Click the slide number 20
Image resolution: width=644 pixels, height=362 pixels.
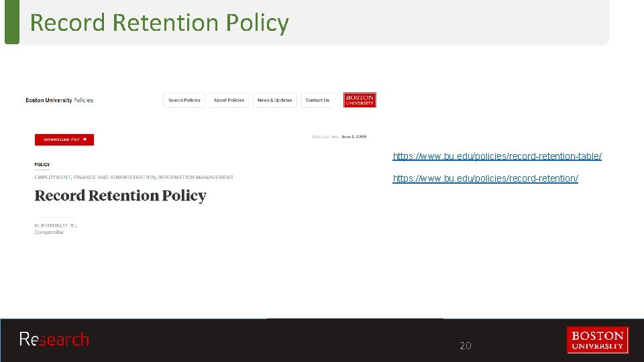click(x=466, y=346)
